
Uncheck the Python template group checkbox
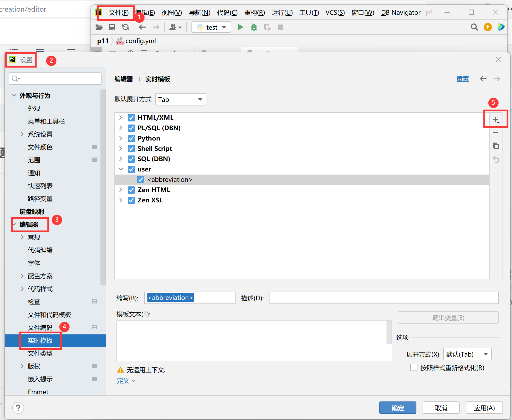tap(131, 138)
